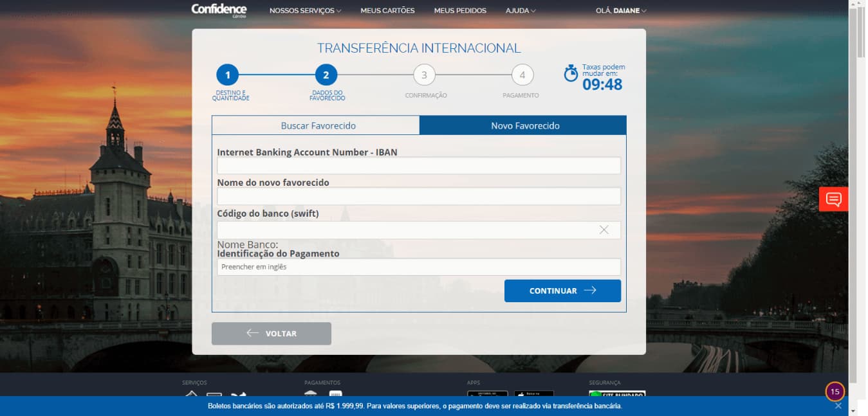
Task: Open Meus Pedidos in the top menu
Action: pyautogui.click(x=460, y=10)
